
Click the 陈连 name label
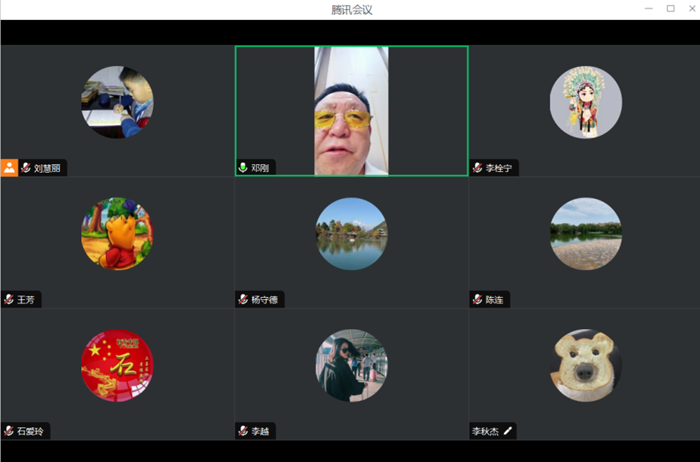494,299
